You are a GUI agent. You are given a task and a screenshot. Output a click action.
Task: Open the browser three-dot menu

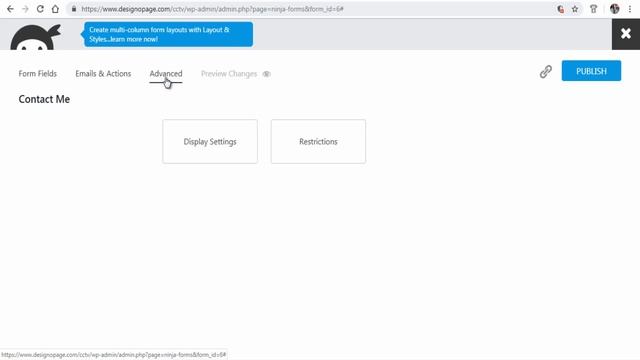[630, 9]
